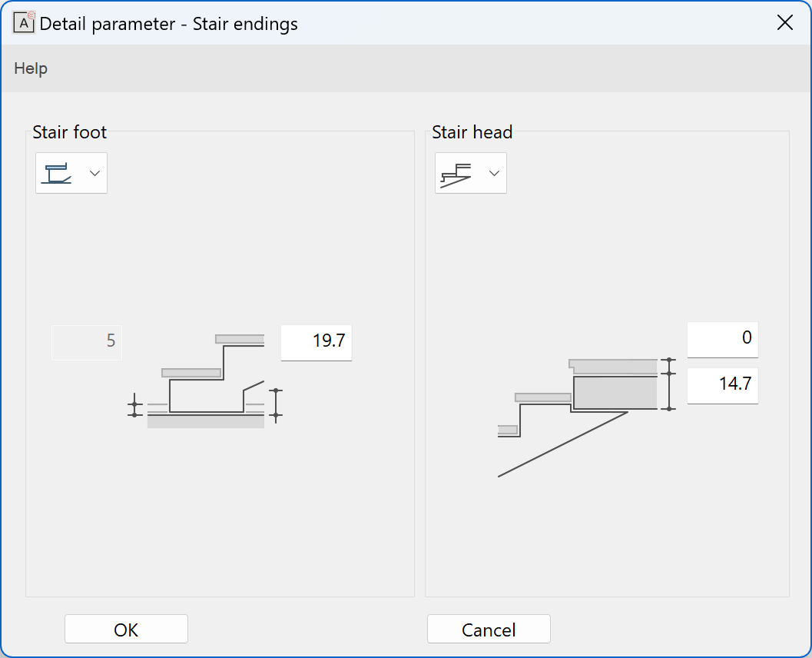Click the application icon in the title bar

[24, 22]
